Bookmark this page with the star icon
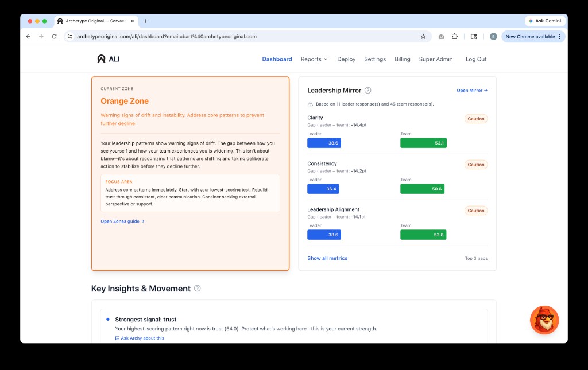 tap(423, 36)
